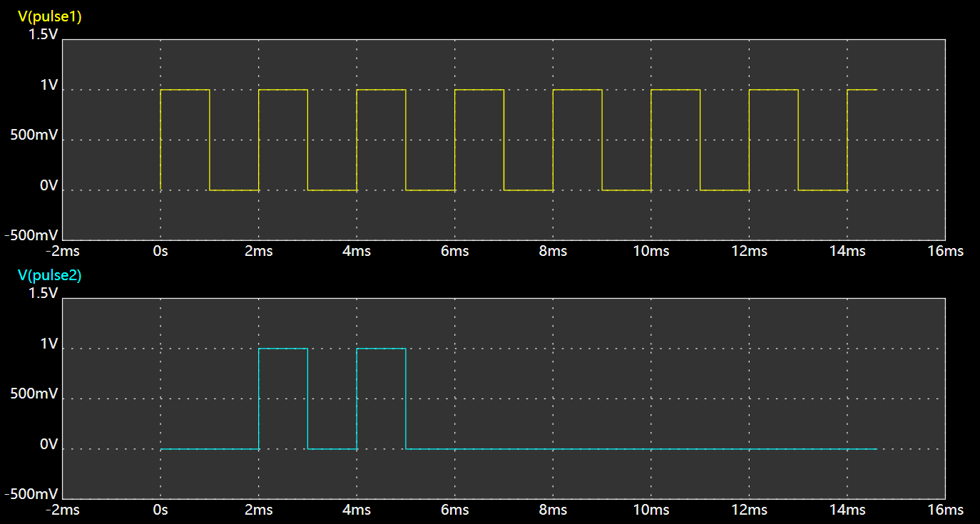The image size is (980, 524).
Task: Click the 1V label on the bottom plot's vertical axis
Action: coord(49,344)
